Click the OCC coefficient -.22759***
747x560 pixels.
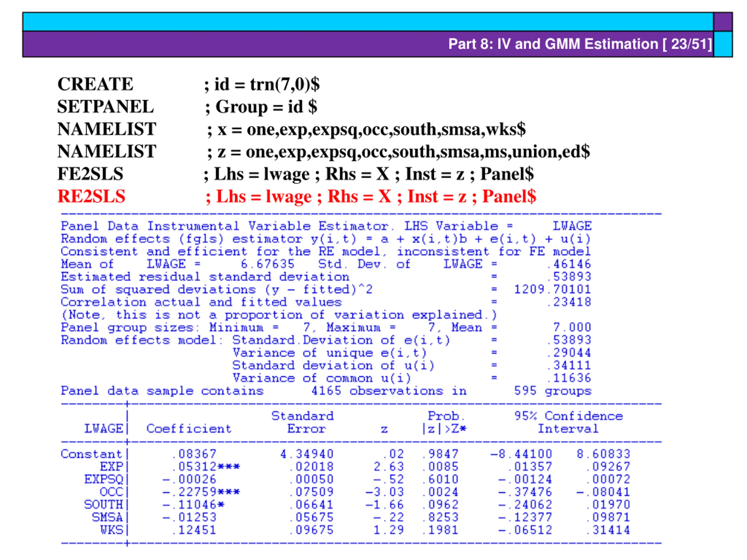[201, 492]
